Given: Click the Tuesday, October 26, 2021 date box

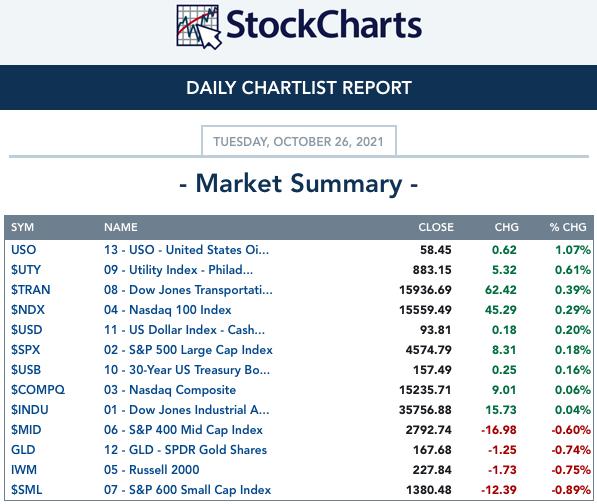Looking at the screenshot, I should [298, 141].
